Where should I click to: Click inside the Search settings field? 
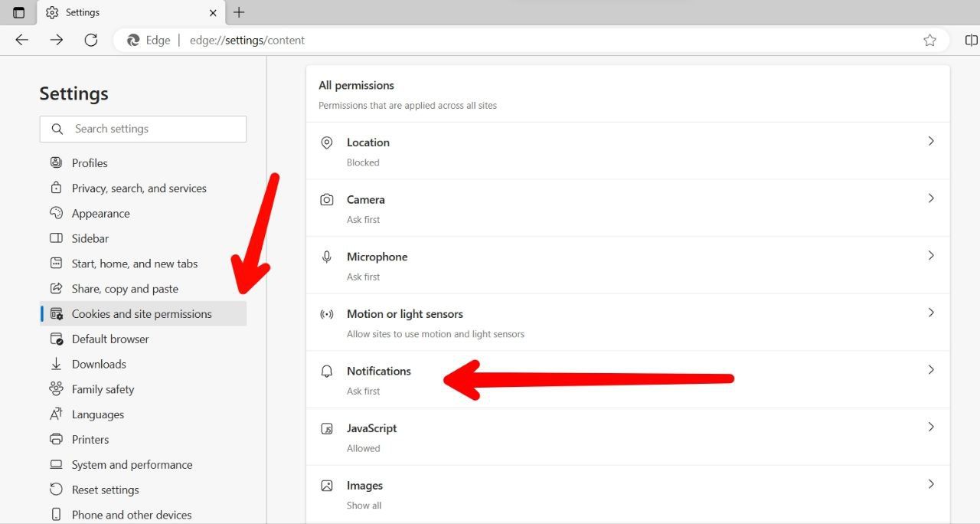pyautogui.click(x=143, y=129)
